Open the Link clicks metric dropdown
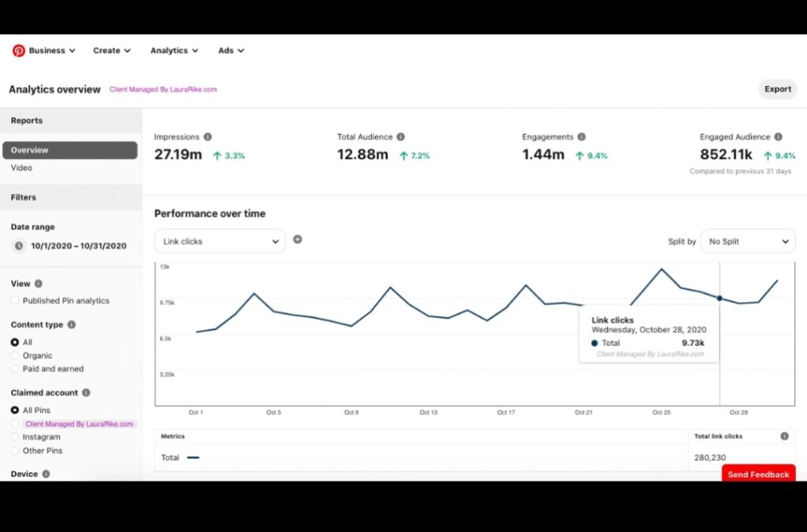Screen dimensions: 807x532 (x=219, y=240)
